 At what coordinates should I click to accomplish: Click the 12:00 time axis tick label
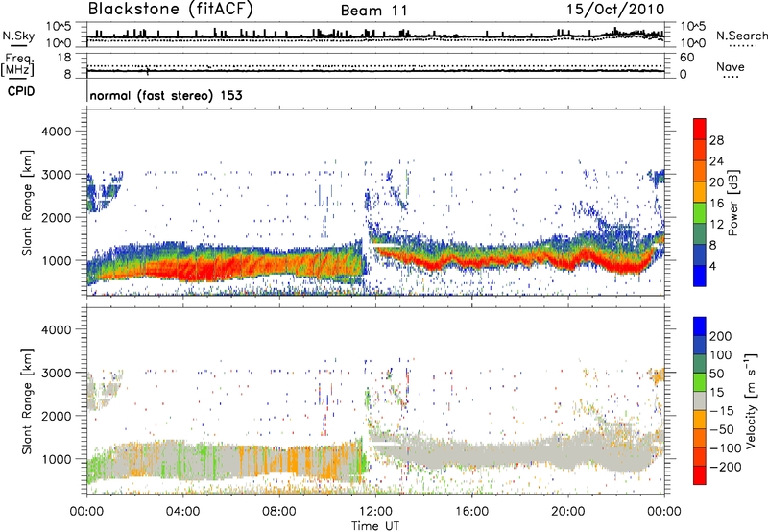(375, 512)
